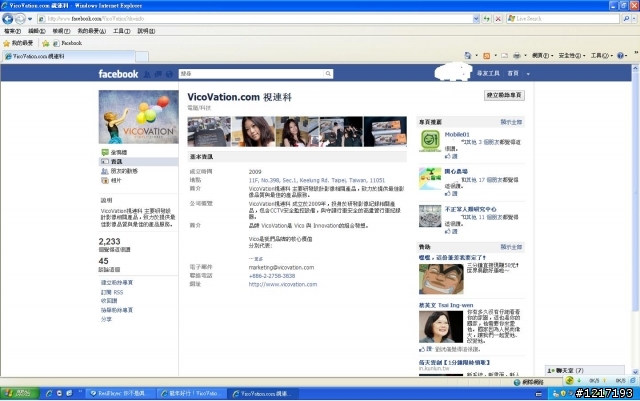
Task: Click the Create a Page button top right
Action: 504,95
